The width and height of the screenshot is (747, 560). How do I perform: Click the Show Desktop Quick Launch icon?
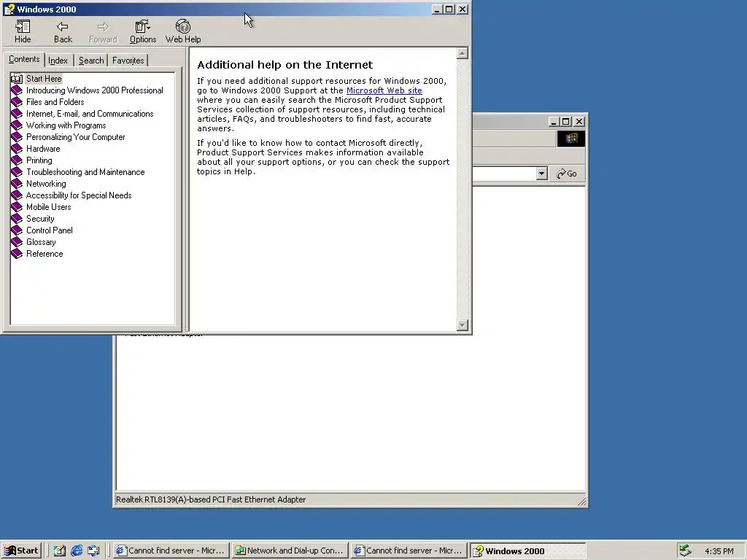[60, 551]
